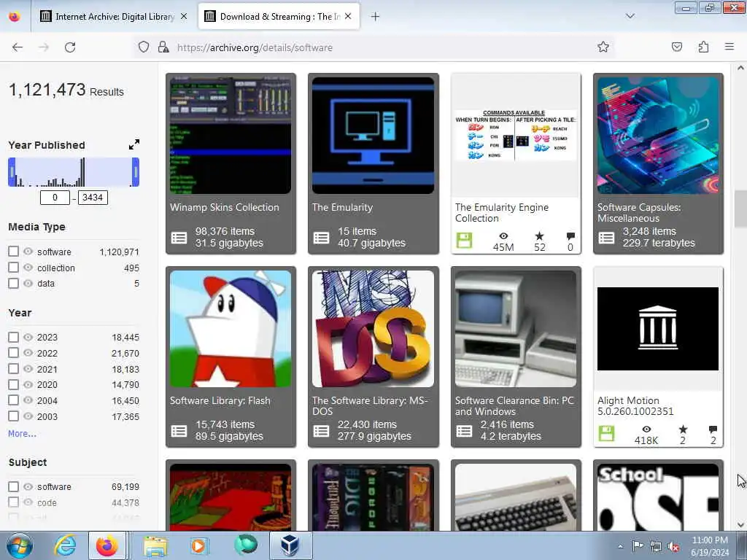Check the 2022 year filter

(x=13, y=353)
